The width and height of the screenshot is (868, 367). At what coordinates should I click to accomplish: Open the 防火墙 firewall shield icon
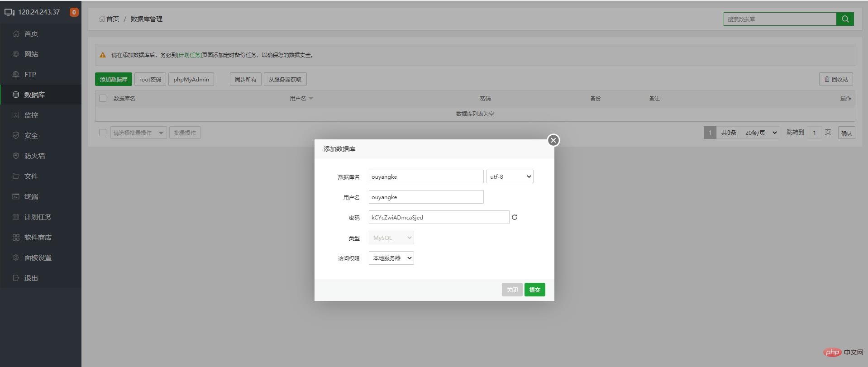pos(16,156)
